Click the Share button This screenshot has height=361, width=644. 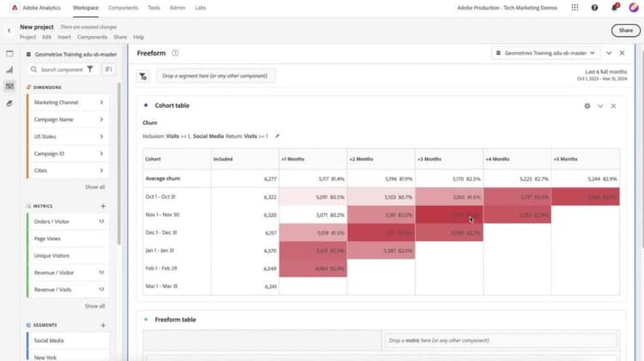pyautogui.click(x=625, y=30)
